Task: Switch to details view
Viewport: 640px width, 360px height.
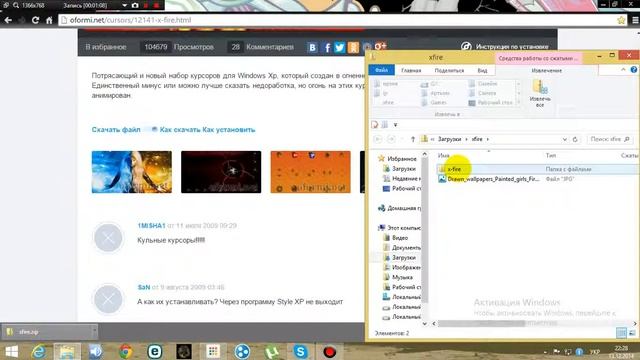Action: (621, 333)
